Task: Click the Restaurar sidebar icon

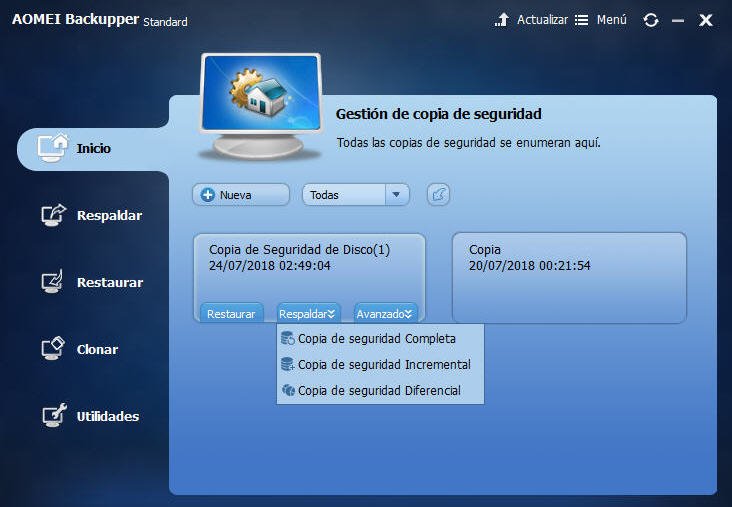Action: 52,282
